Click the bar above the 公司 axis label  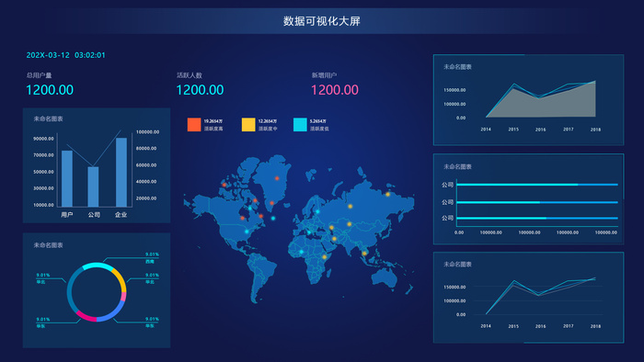coord(93,187)
